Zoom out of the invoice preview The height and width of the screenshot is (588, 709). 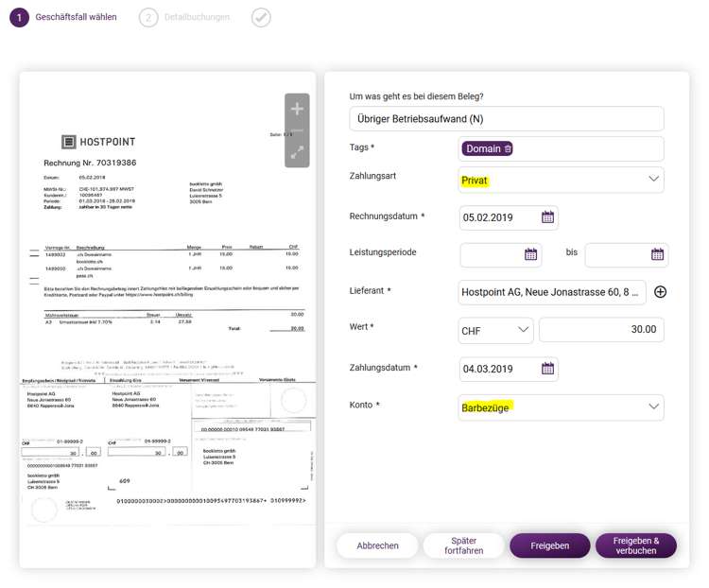coord(297,130)
